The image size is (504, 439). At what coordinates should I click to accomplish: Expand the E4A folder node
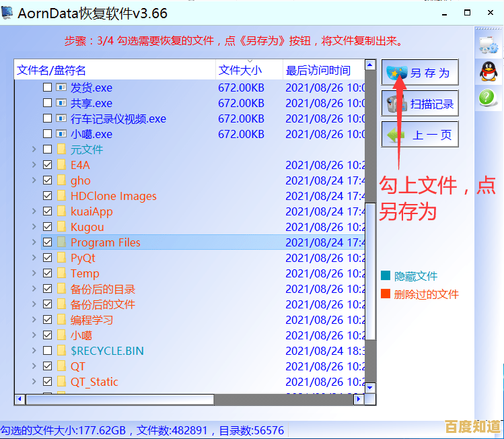coord(34,164)
